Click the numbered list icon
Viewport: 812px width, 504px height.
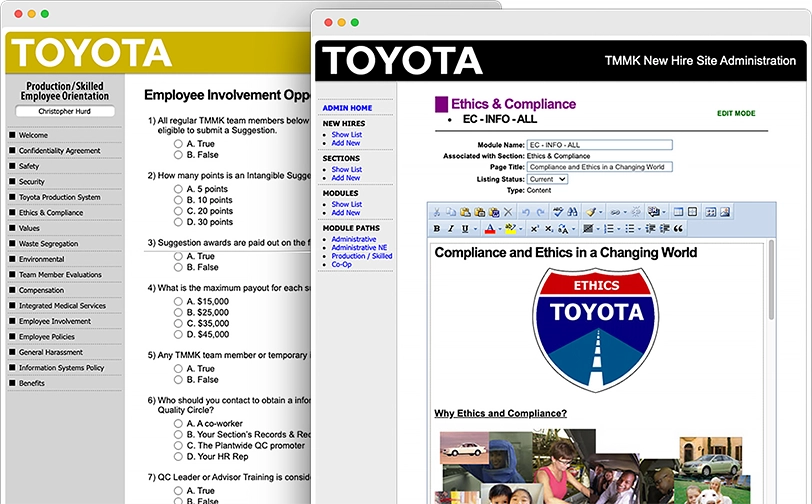click(x=609, y=228)
